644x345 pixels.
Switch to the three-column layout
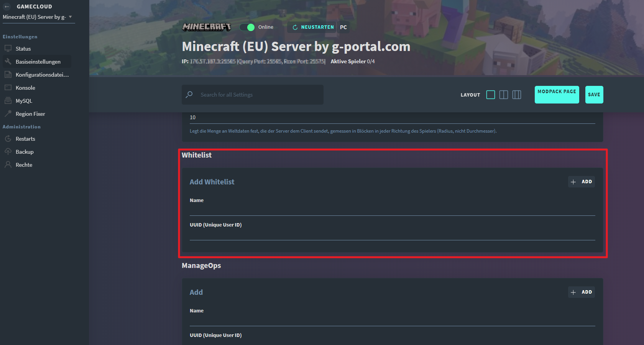pos(517,95)
